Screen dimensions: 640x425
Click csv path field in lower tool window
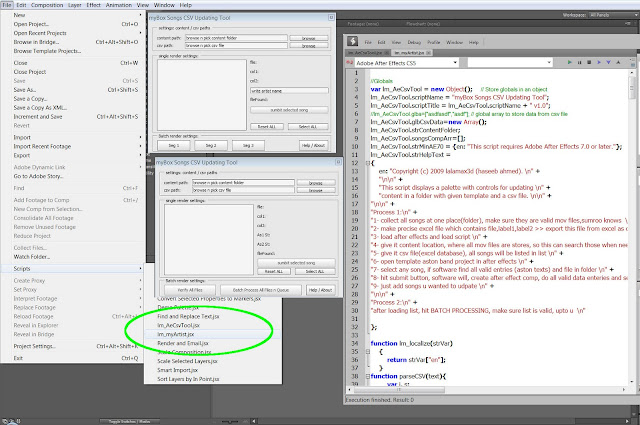click(243, 190)
